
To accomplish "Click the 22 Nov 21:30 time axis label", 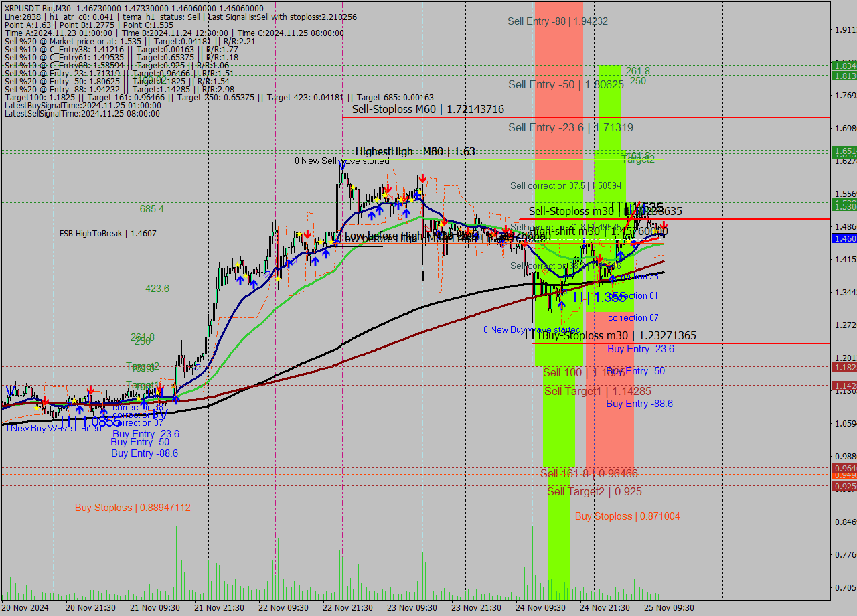I will (x=347, y=608).
